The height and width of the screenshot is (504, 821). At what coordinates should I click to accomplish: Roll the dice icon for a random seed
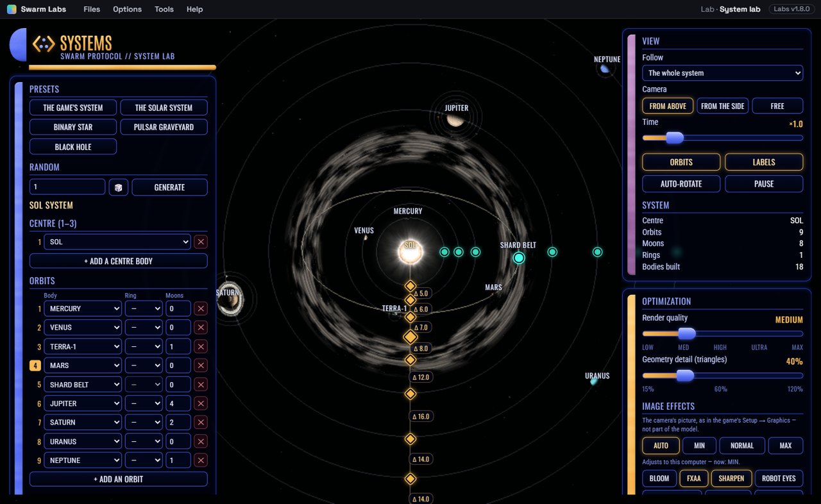click(x=119, y=187)
